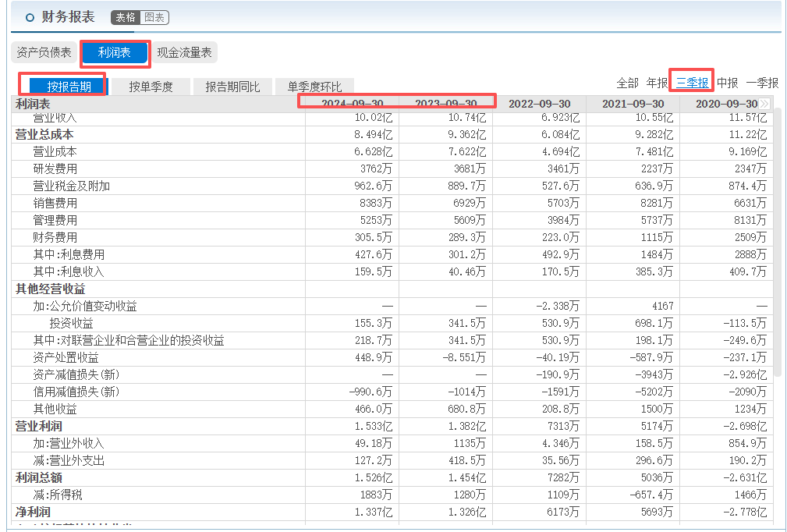Click the 1.337亿 value in 净利润 row
Screen dimensions: 787x532
pos(373,512)
